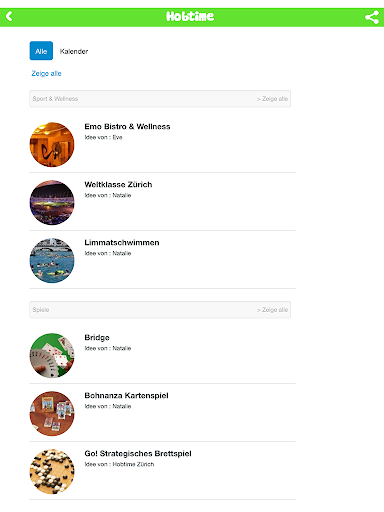The height and width of the screenshot is (512, 384).
Task: Open the Emo Bistro & Wellness title
Action: [x=127, y=127]
